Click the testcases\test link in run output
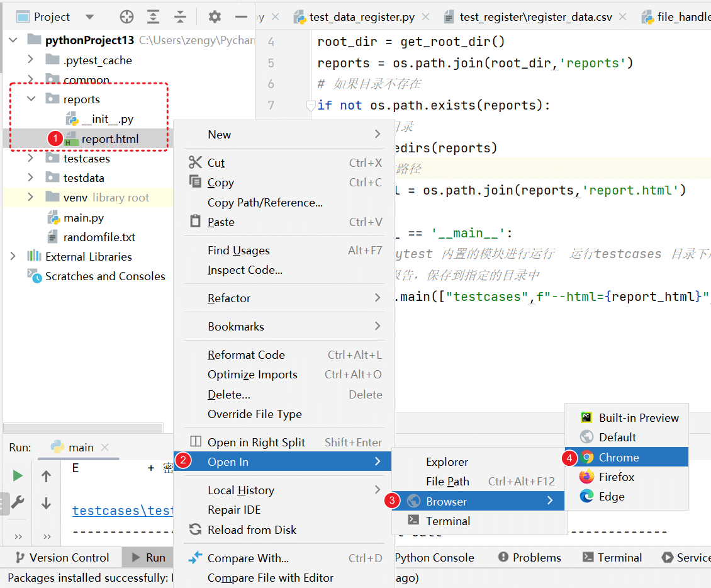711x588 pixels. [123, 511]
